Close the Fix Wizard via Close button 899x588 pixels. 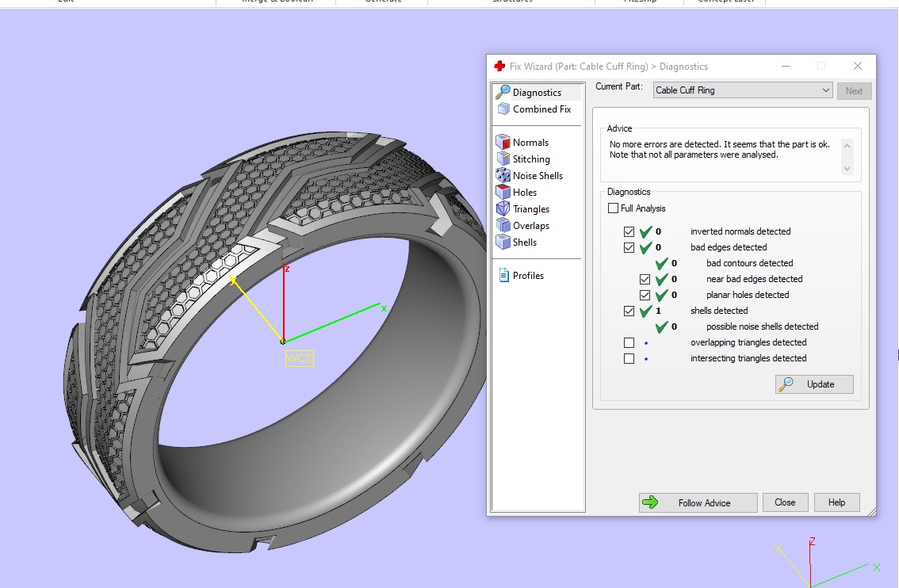click(x=785, y=502)
